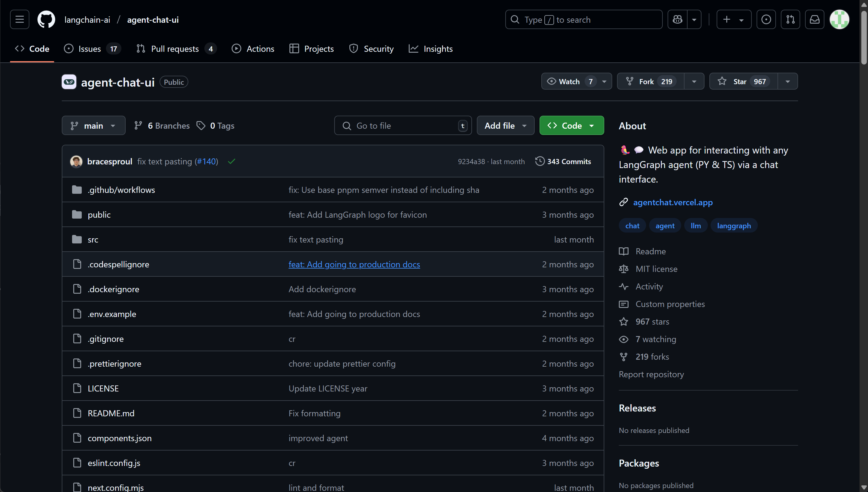Switch to the Issues tab

pyautogui.click(x=92, y=49)
